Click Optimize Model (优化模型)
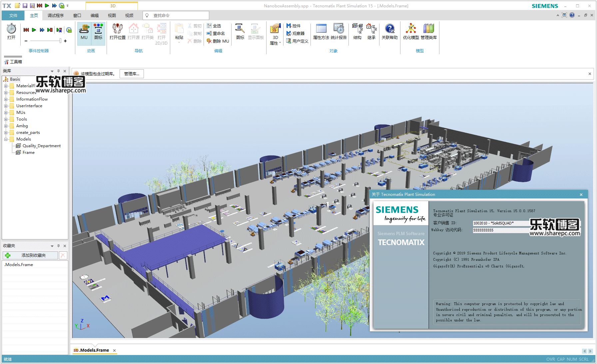Image resolution: width=597 pixels, height=364 pixels. coord(411,32)
